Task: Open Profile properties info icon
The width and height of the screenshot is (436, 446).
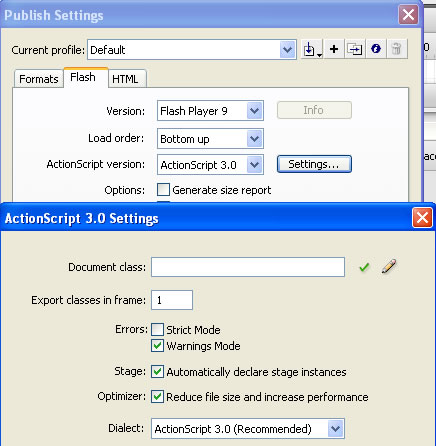Action: (376, 49)
